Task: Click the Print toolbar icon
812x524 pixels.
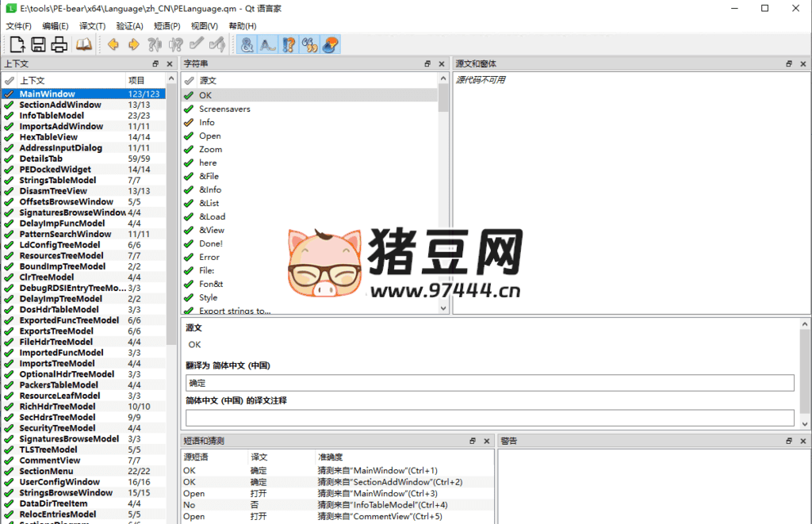Action: pos(59,44)
